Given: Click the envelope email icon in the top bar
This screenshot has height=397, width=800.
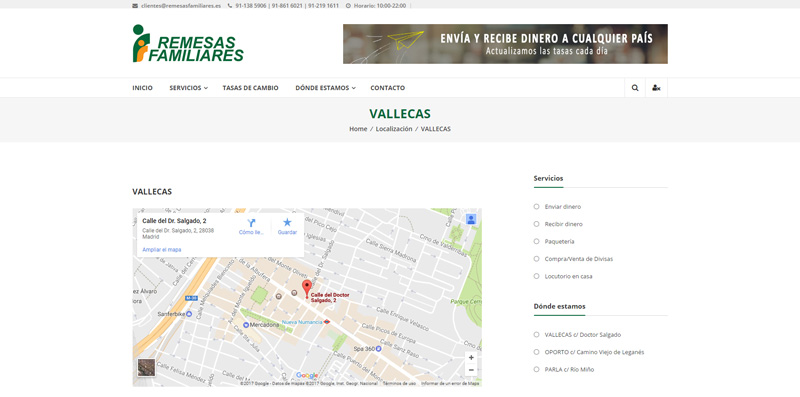Looking at the screenshot, I should pos(135,6).
